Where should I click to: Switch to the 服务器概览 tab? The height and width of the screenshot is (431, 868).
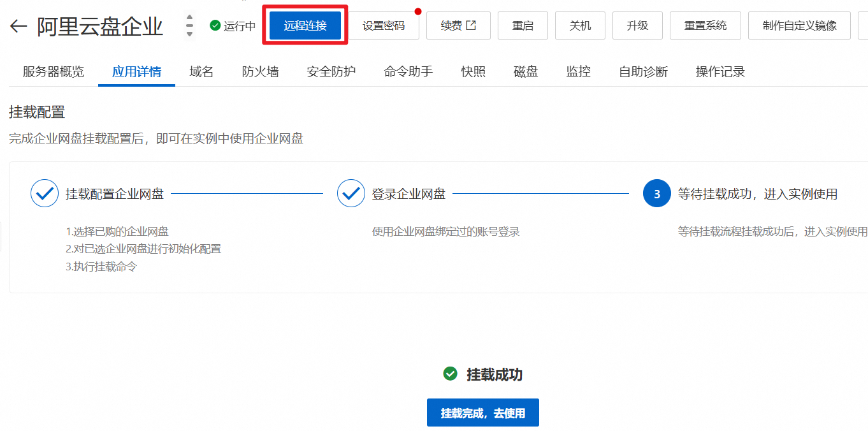click(x=54, y=72)
